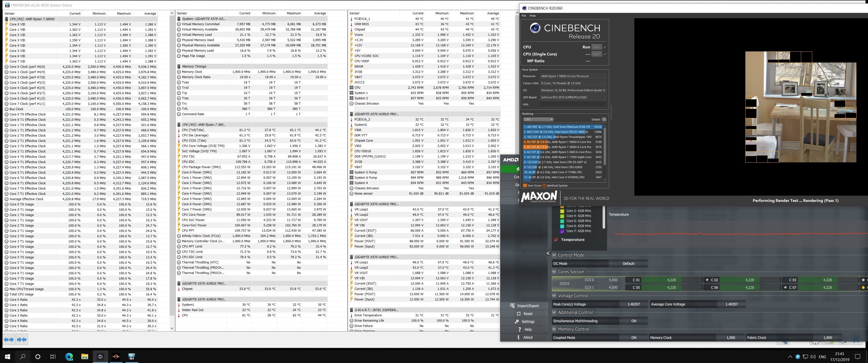Collapse sidebar with double-chevron arrow

pyautogui.click(x=548, y=253)
